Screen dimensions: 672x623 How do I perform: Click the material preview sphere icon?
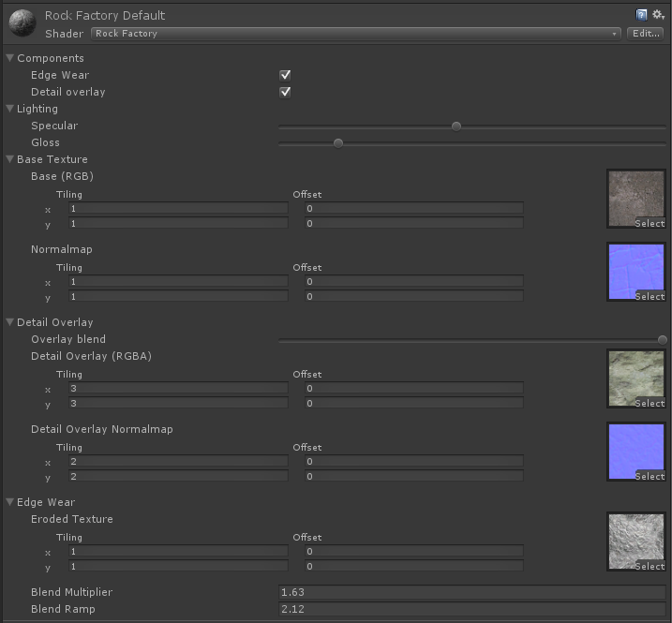[22, 23]
